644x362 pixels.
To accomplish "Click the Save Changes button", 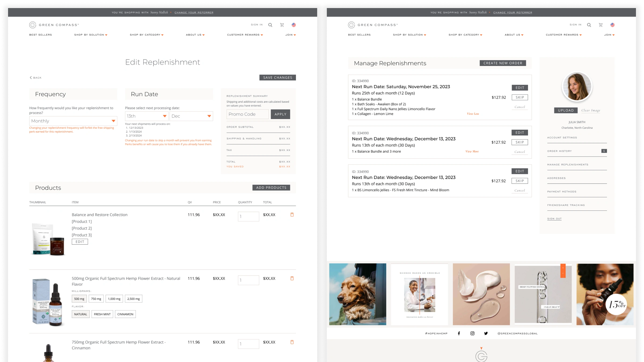I will [x=277, y=77].
